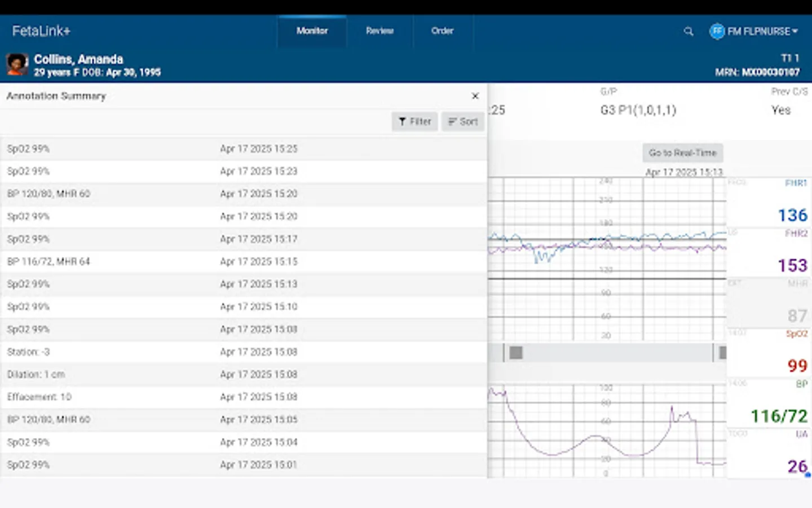The image size is (812, 508).
Task: Select SpO2 99% annotation at 15:23
Action: point(244,172)
